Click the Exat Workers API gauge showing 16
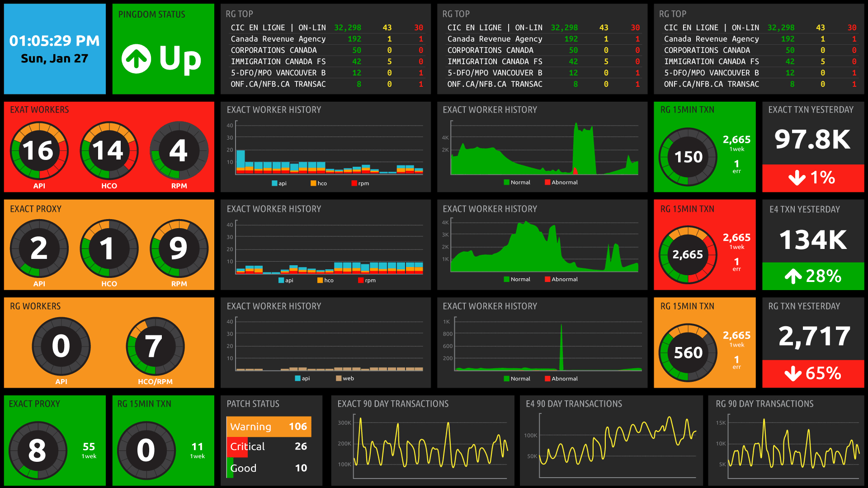868x488 pixels. (39, 150)
